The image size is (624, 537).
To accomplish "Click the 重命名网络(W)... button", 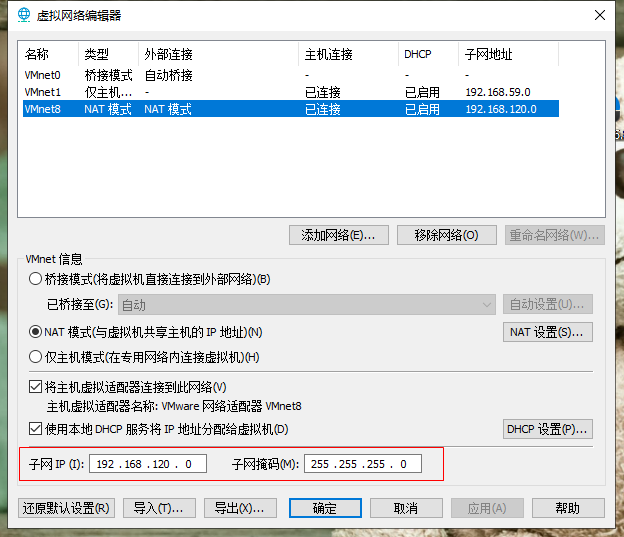I will coord(555,235).
